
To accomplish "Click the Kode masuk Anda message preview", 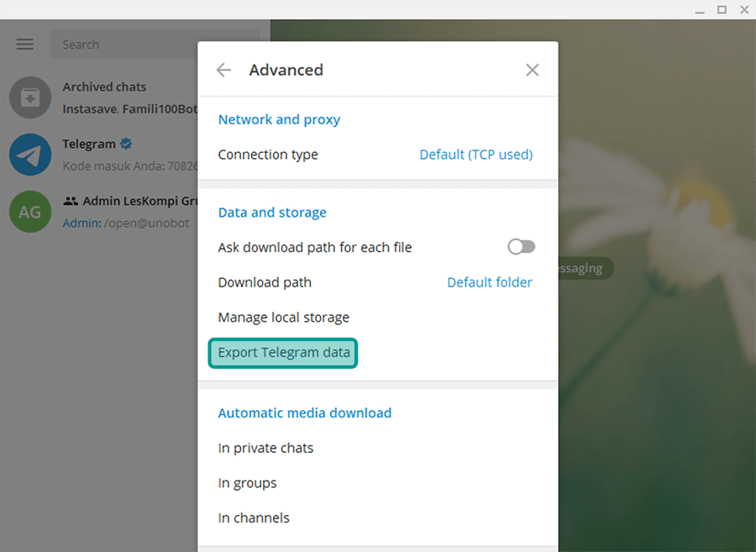I will pos(129,166).
